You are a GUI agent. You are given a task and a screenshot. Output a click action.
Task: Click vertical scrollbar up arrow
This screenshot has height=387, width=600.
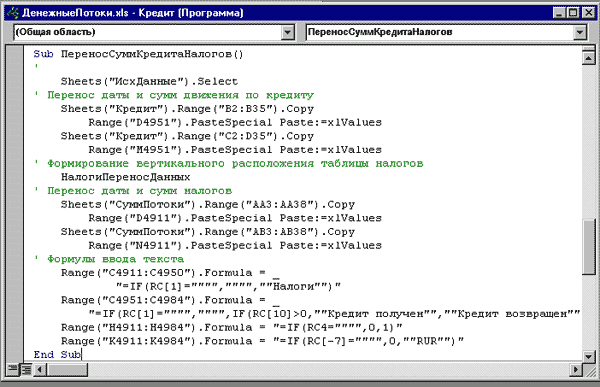[x=588, y=58]
